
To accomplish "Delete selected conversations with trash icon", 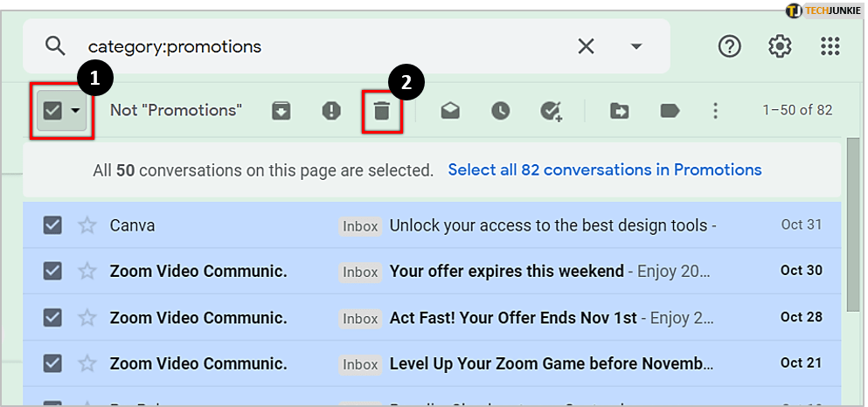I will coord(382,111).
